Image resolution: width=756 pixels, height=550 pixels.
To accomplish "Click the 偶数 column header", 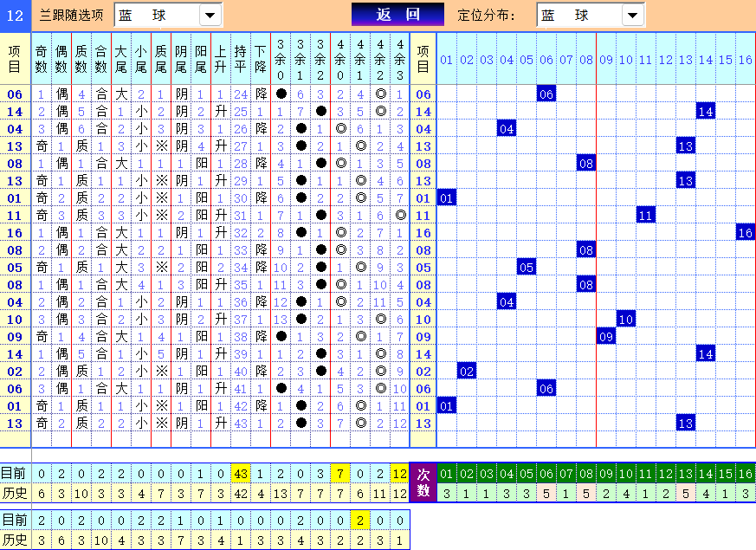I will pos(61,59).
